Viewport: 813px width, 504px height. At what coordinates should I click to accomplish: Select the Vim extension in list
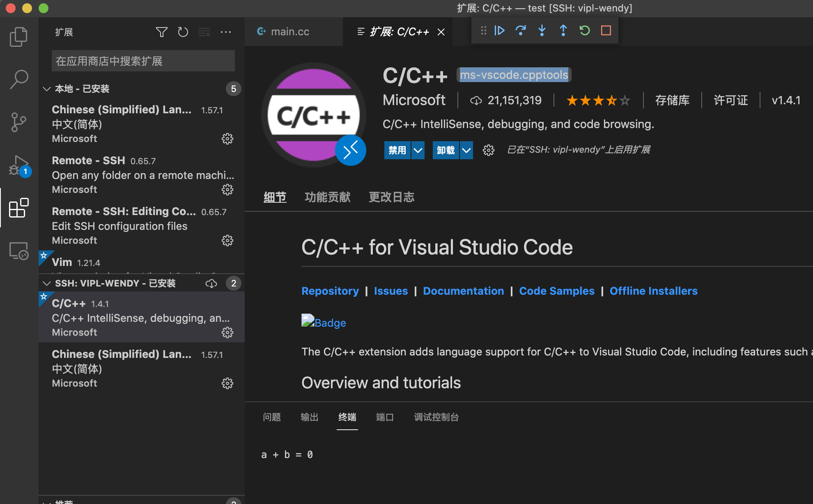(x=142, y=263)
